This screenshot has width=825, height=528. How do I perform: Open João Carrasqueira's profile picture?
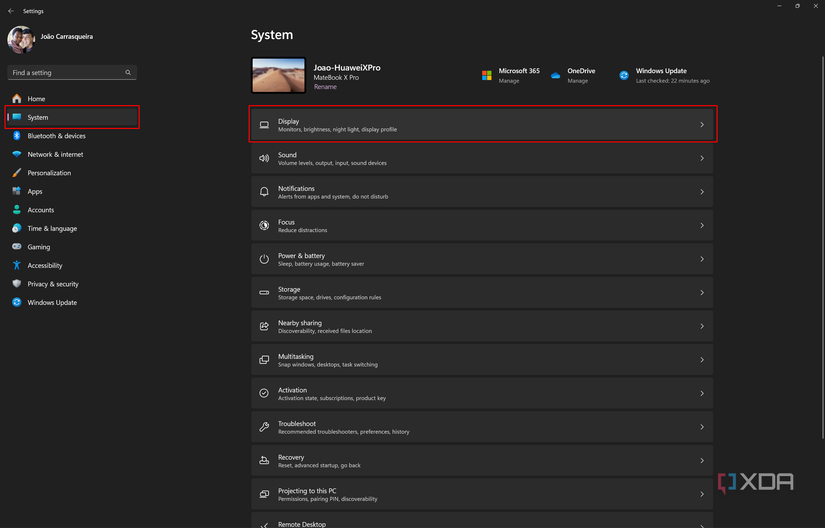point(21,39)
